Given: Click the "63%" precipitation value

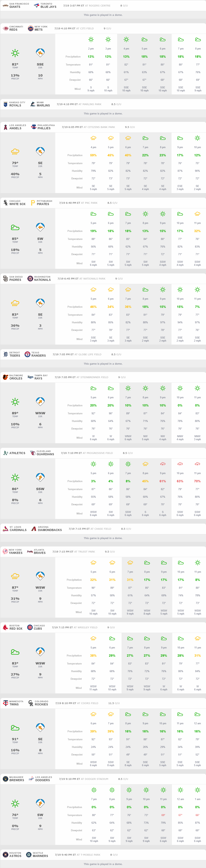Looking at the screenshot, I should 180,481.
